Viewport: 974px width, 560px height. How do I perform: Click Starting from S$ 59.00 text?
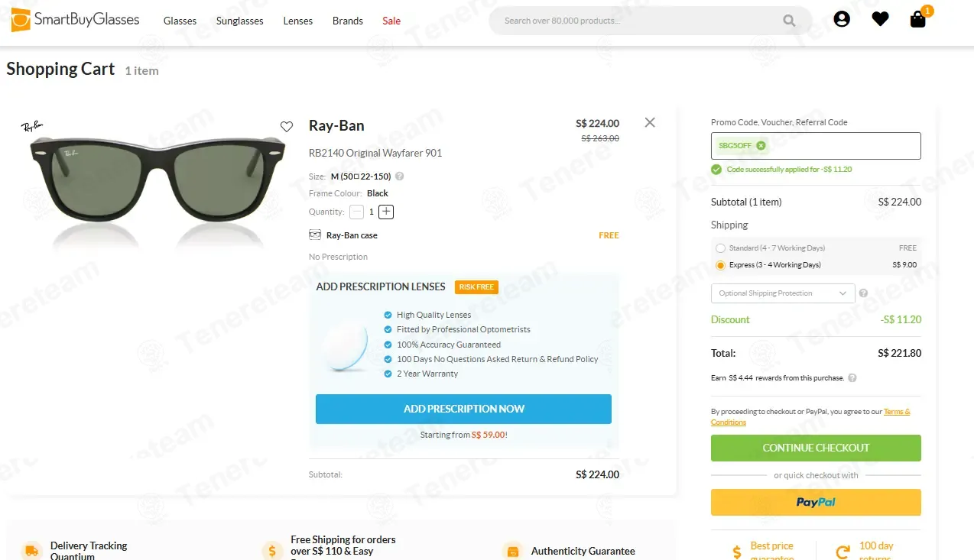463,435
